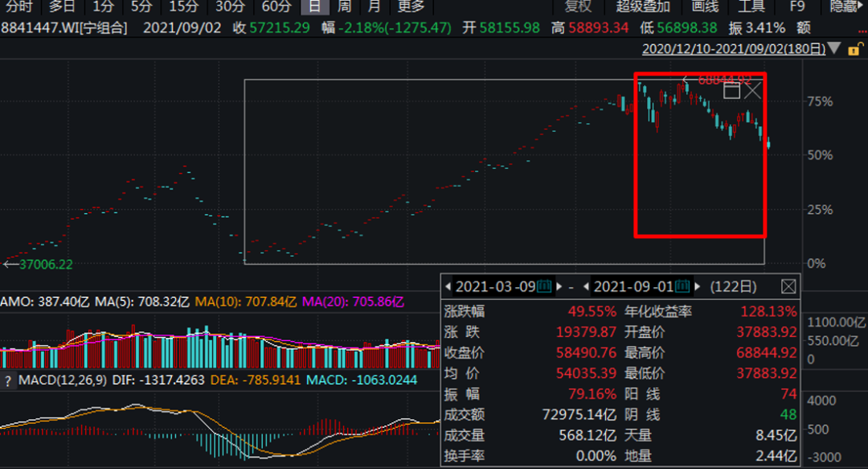Image resolution: width=868 pixels, height=469 pixels.
Task: Open the 更多 more periods menu
Action: (x=411, y=6)
